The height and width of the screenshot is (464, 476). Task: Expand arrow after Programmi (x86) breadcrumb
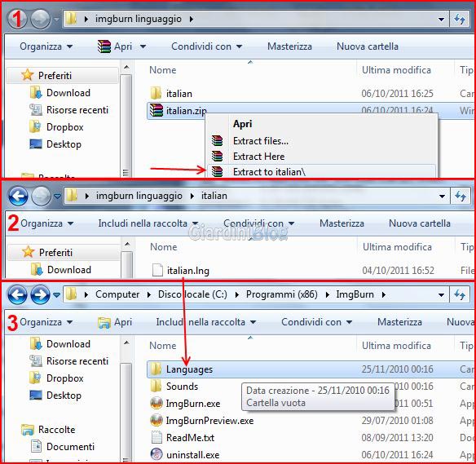tap(328, 294)
